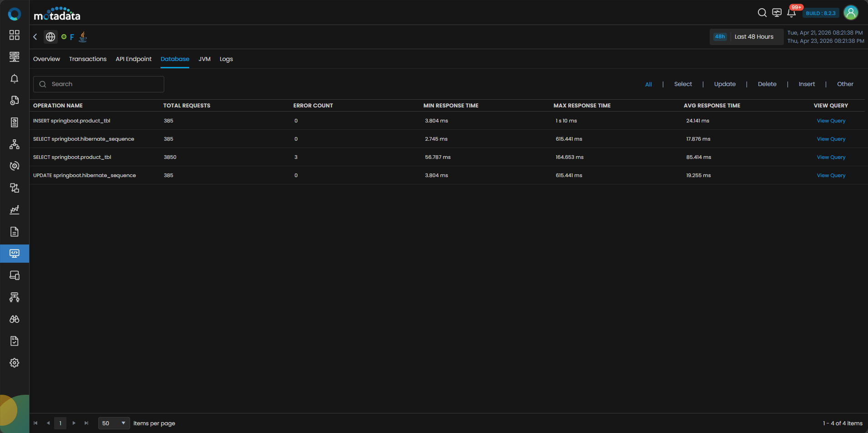Image resolution: width=868 pixels, height=433 pixels.
Task: Go back using the left chevron arrow
Action: point(35,37)
